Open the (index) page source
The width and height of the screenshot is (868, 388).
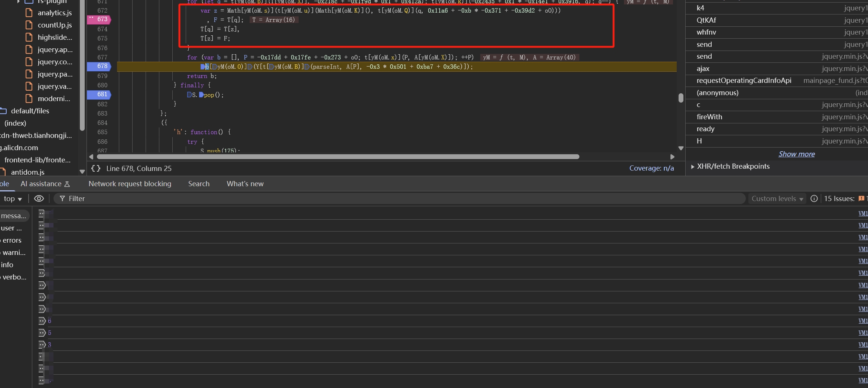point(15,123)
